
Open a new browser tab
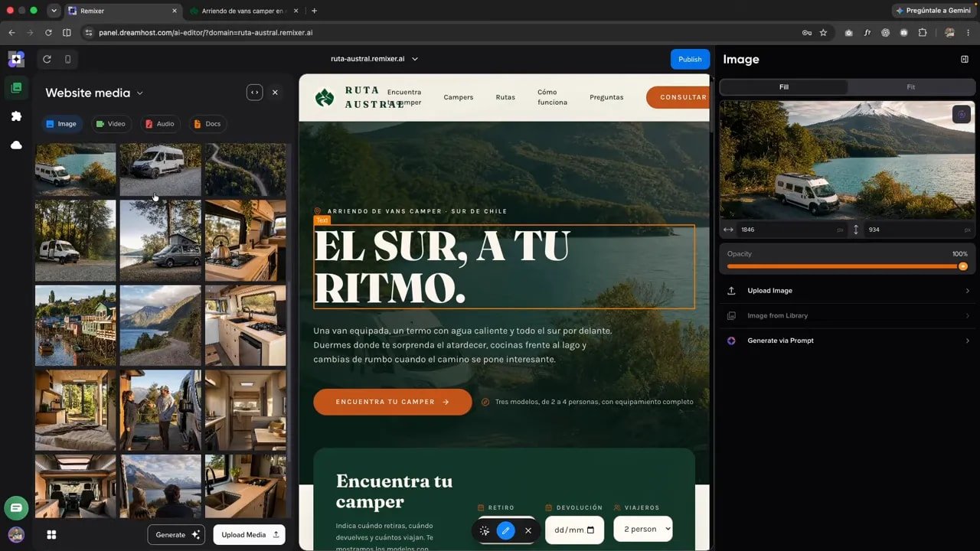point(314,11)
